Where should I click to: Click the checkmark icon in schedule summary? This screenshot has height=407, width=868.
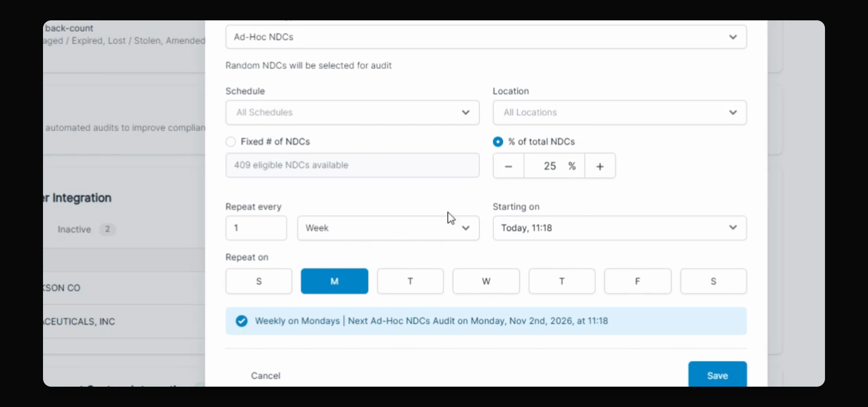point(242,321)
